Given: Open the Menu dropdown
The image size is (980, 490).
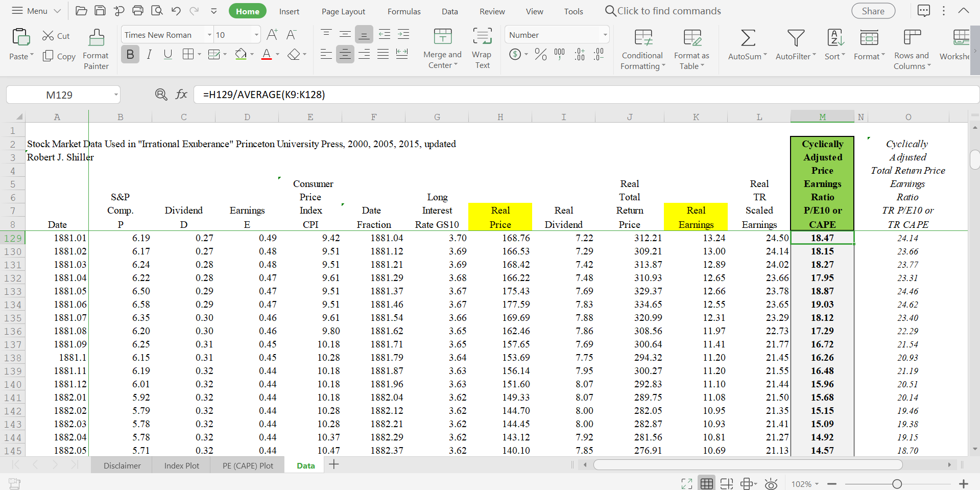Looking at the screenshot, I should tap(36, 11).
